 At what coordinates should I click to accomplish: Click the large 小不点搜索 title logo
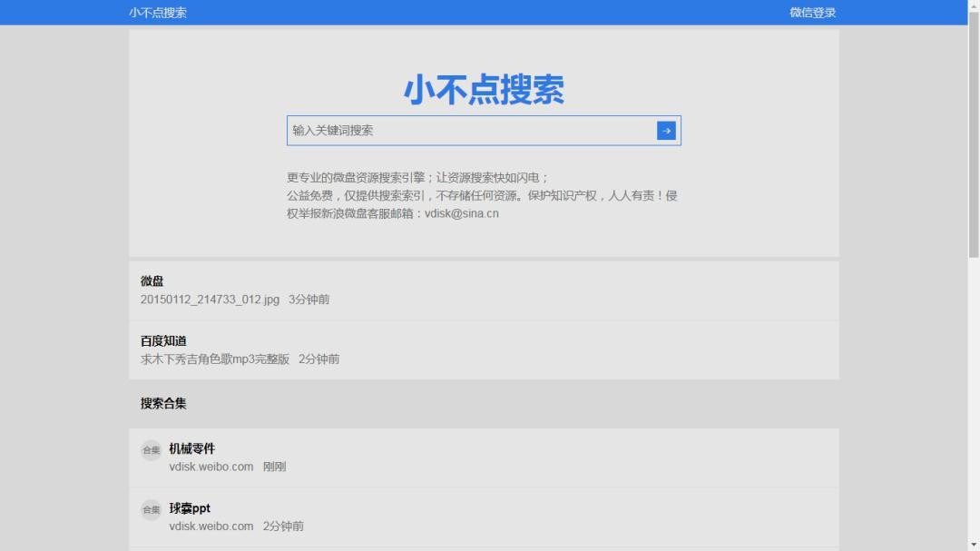tap(484, 90)
